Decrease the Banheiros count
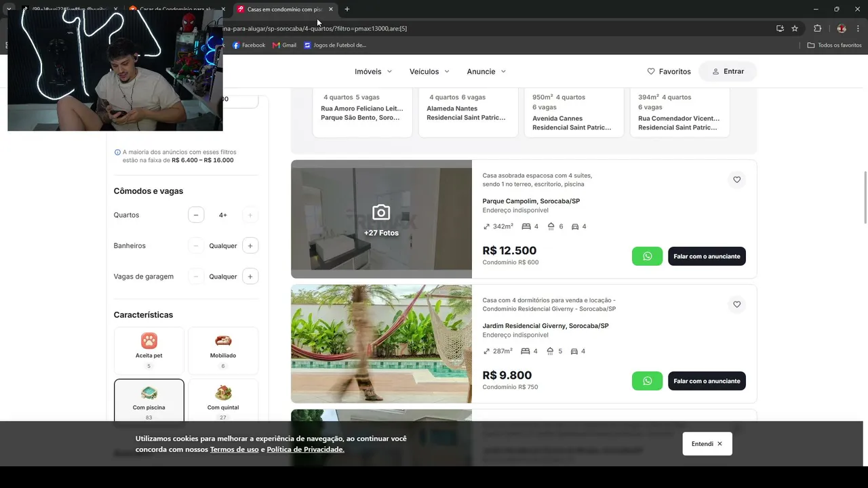Image resolution: width=868 pixels, height=488 pixels. click(x=196, y=245)
